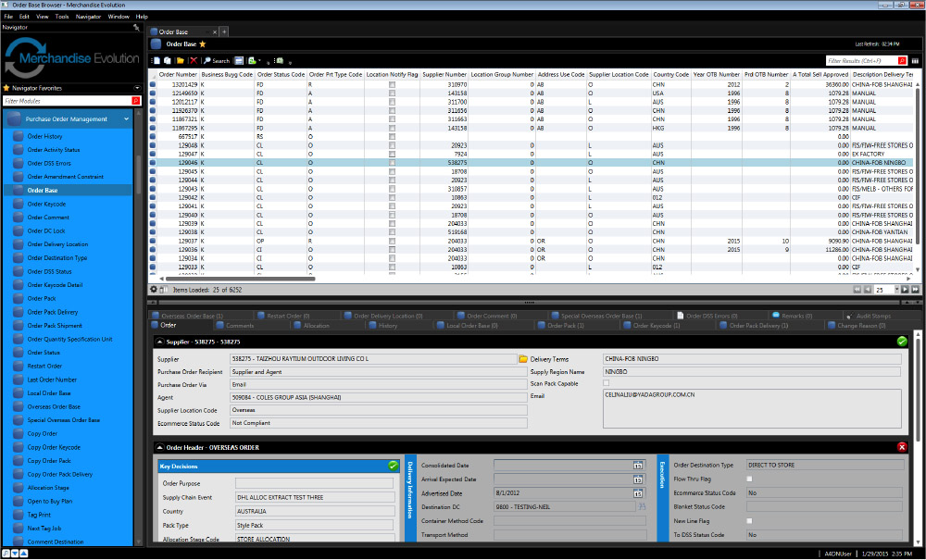Click the Excel spreadsheet toolbar icon
This screenshot has height=560, width=926.
[x=280, y=61]
